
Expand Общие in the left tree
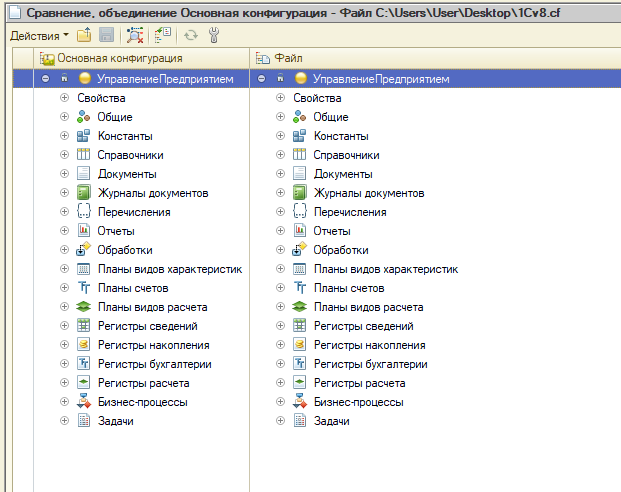coord(65,116)
